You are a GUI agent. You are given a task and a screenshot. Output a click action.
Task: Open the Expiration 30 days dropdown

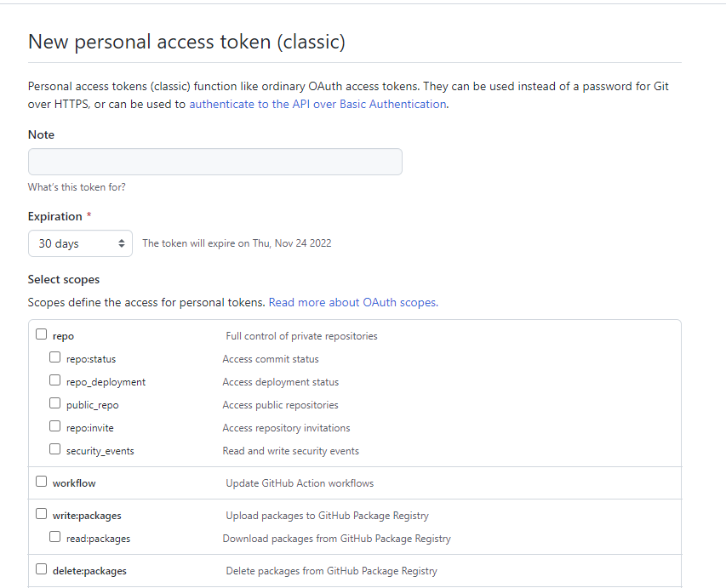pyautogui.click(x=80, y=243)
